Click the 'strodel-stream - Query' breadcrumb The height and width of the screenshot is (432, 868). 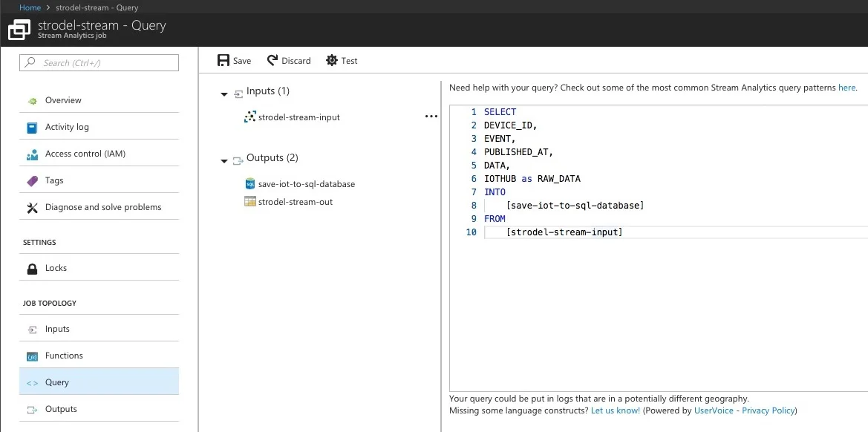click(97, 7)
